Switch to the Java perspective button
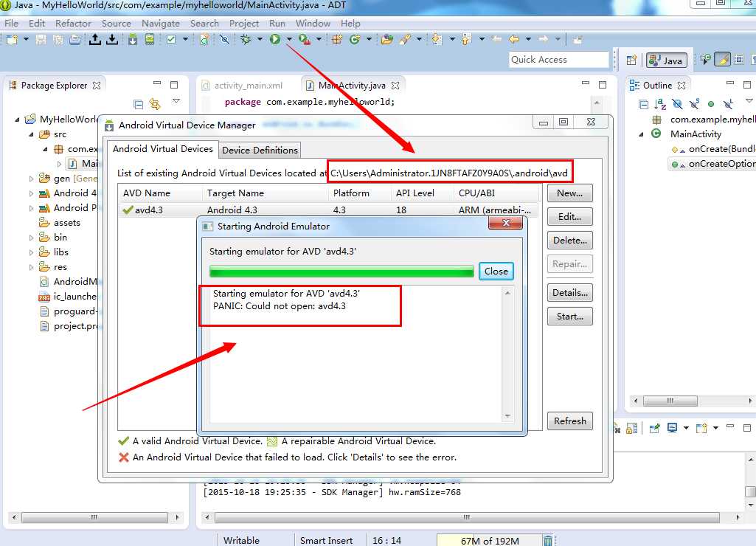756x546 pixels. (x=666, y=61)
